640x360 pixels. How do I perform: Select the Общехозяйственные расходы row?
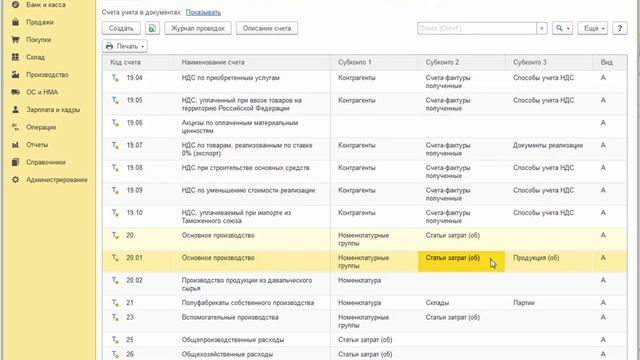365,354
